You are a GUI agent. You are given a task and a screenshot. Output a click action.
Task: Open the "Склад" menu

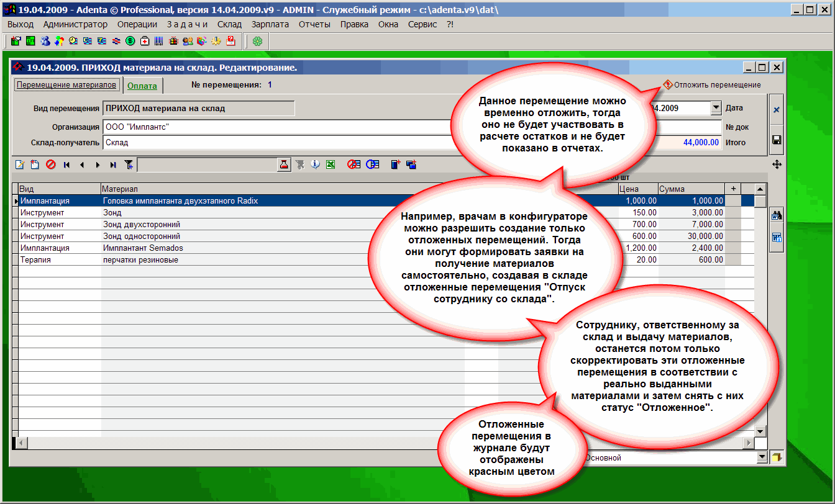229,24
